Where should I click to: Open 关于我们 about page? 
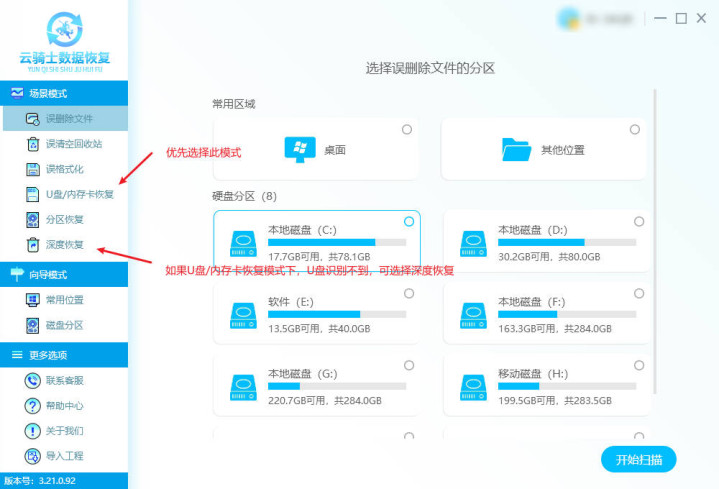[x=64, y=431]
